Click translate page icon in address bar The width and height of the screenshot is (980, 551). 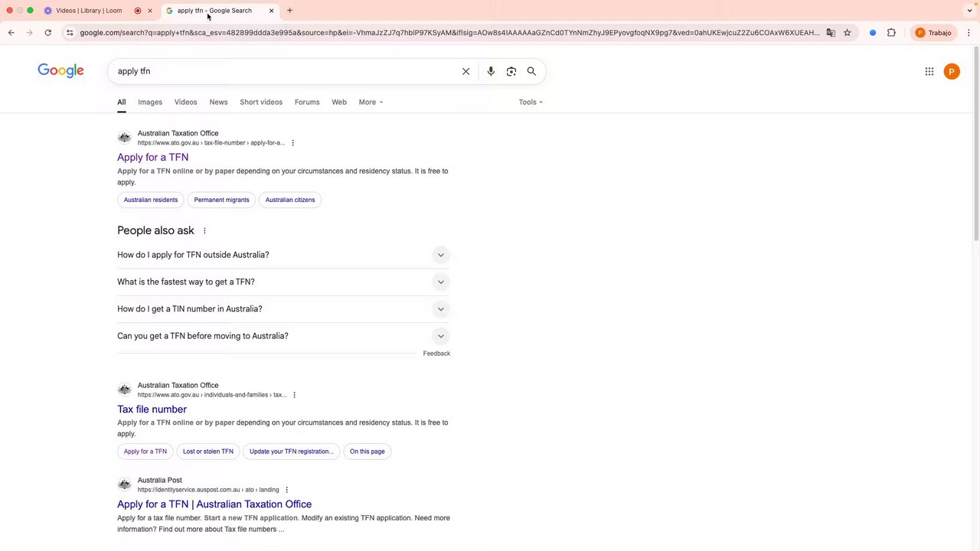831,33
